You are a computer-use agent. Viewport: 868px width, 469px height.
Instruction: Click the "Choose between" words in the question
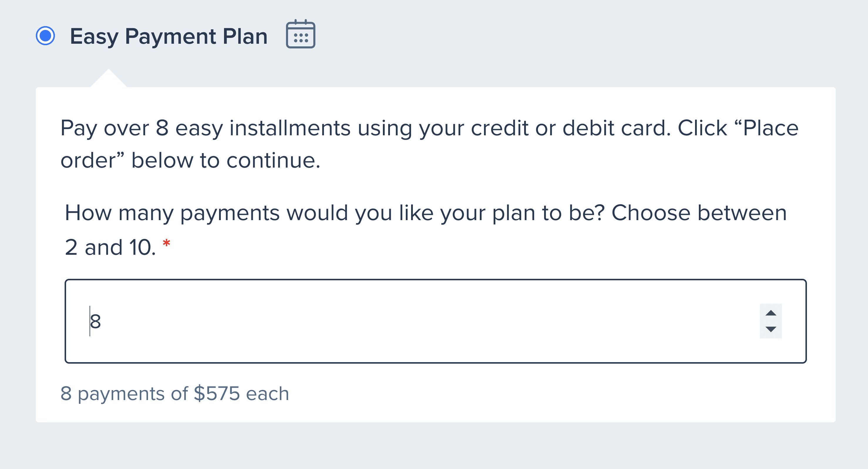pyautogui.click(x=699, y=213)
